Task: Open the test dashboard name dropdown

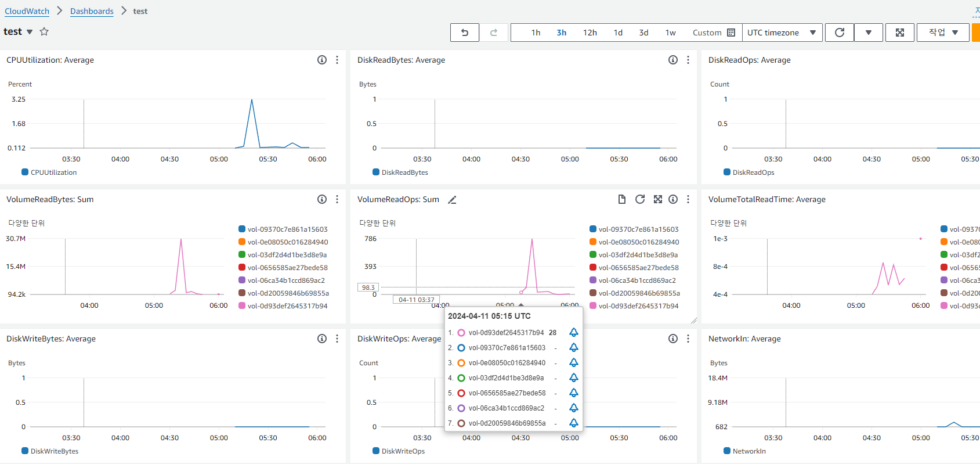Action: pyautogui.click(x=30, y=32)
